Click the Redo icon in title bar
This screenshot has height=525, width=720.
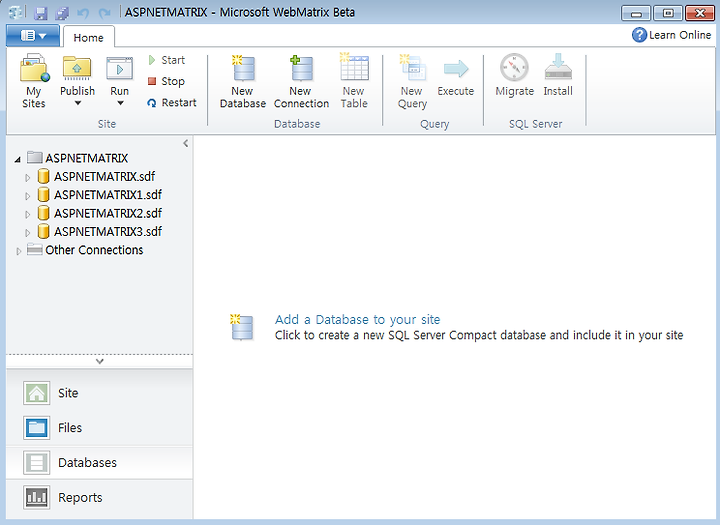click(105, 12)
